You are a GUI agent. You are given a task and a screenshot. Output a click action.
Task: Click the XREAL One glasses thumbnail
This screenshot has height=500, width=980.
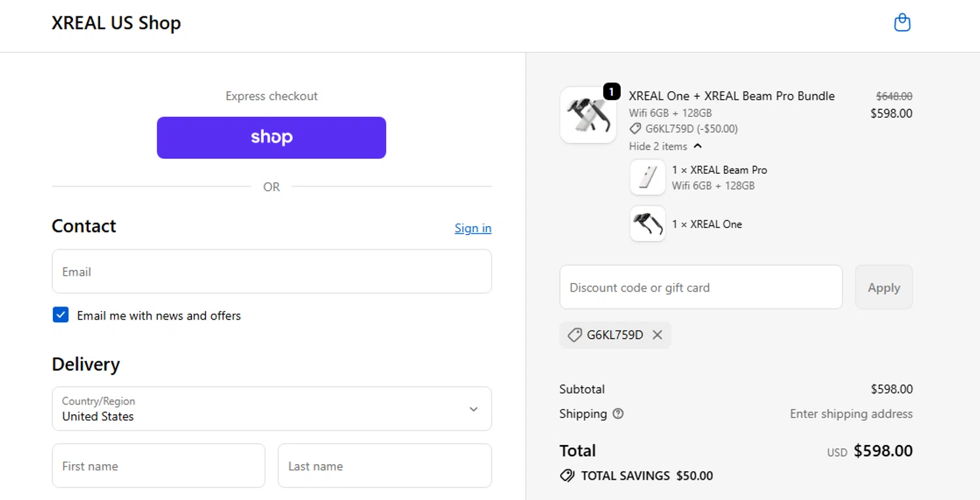pos(647,224)
